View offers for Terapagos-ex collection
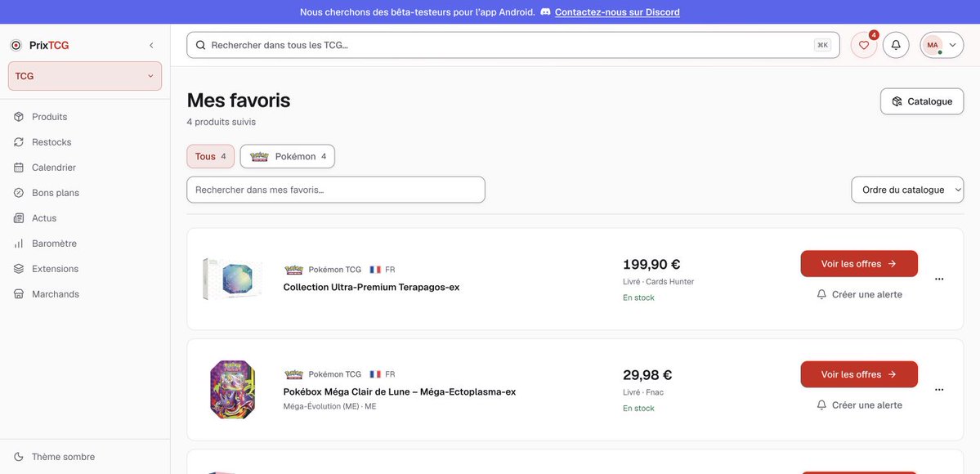This screenshot has height=474, width=980. (x=859, y=264)
